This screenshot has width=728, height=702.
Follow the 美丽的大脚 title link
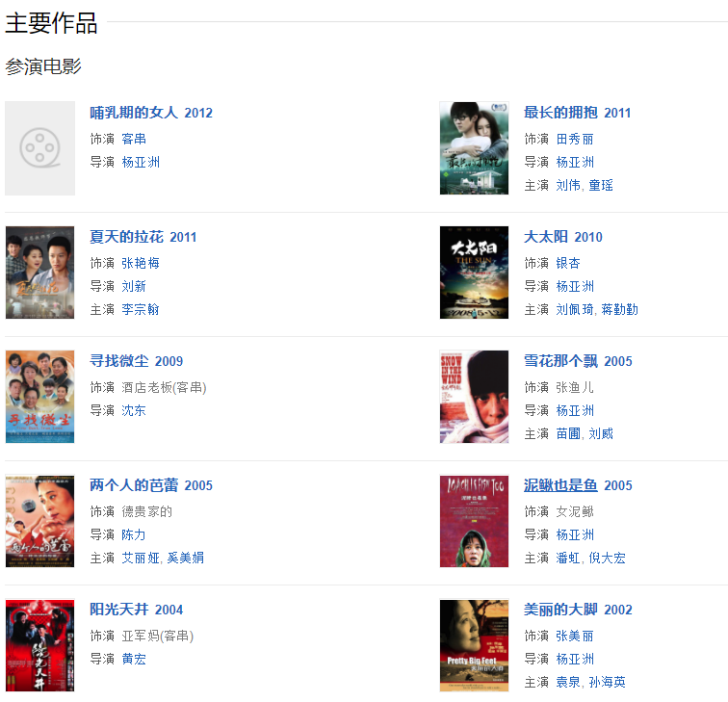point(560,610)
